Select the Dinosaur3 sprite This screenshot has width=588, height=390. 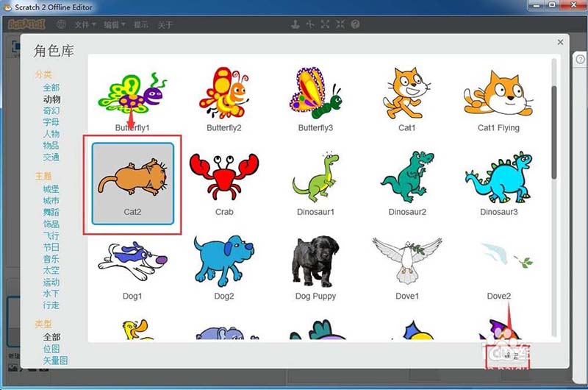coord(498,183)
